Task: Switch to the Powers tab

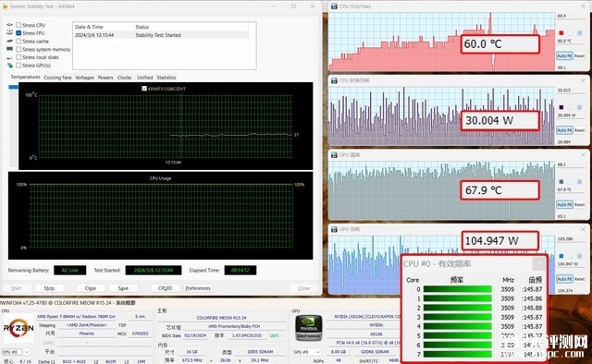Action: pyautogui.click(x=105, y=78)
